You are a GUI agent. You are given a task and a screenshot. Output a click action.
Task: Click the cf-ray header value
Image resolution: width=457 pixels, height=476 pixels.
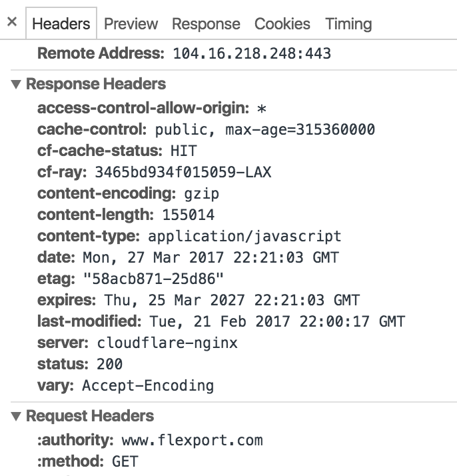[x=183, y=173]
